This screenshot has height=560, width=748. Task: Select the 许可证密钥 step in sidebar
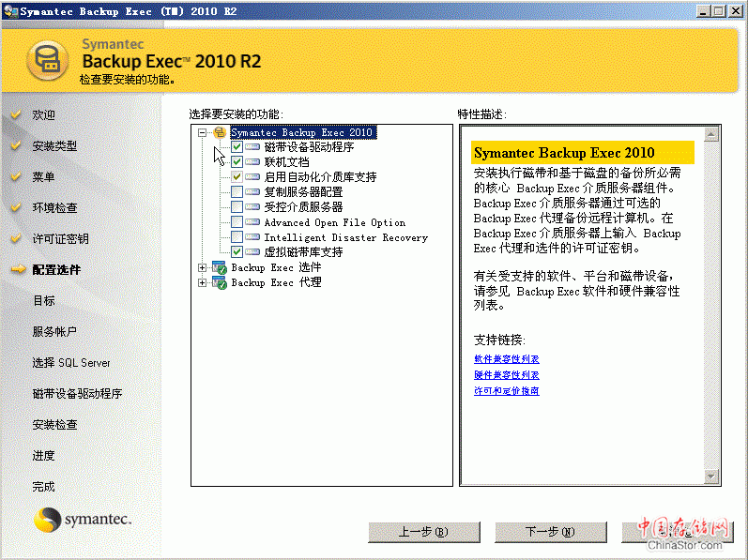[60, 239]
